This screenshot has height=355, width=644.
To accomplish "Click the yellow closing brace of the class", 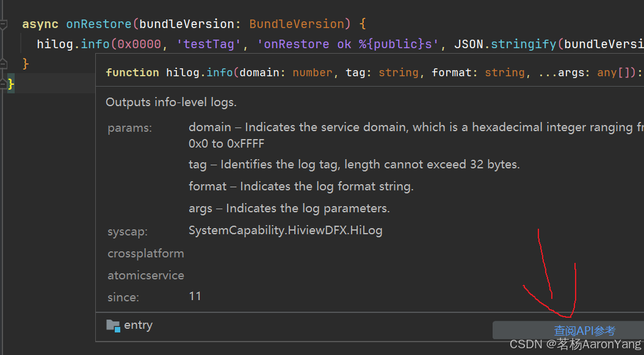I will point(11,84).
